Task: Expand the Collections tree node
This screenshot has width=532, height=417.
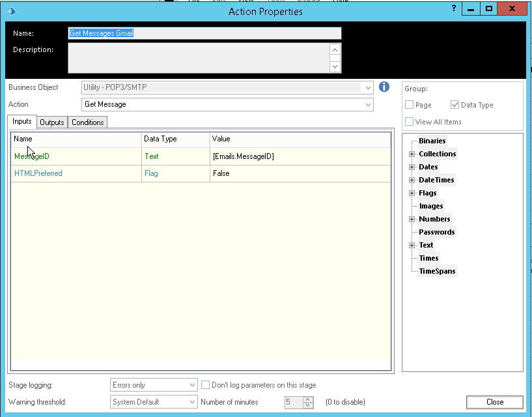Action: coord(412,154)
